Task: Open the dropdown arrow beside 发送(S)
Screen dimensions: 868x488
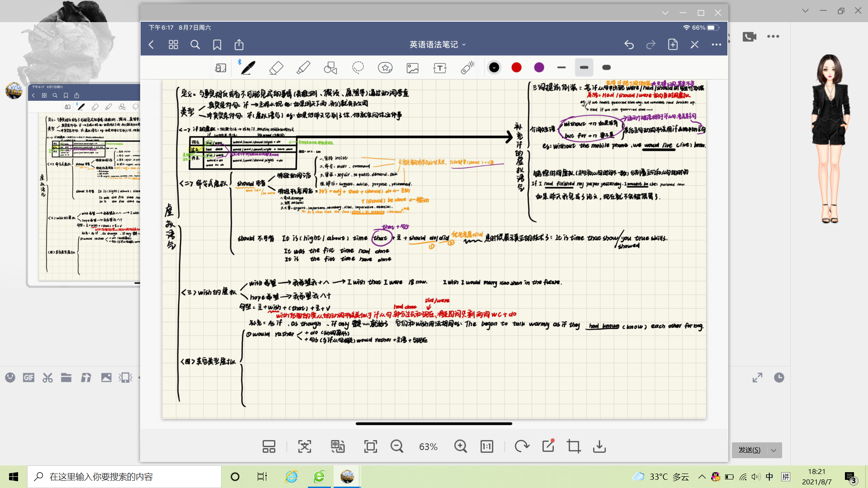Action: pos(774,450)
